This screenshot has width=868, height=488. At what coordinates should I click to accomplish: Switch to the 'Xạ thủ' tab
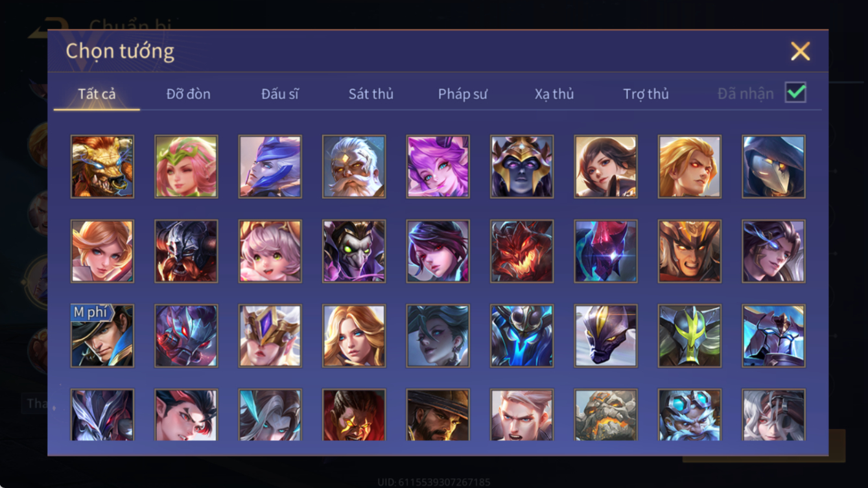(554, 94)
